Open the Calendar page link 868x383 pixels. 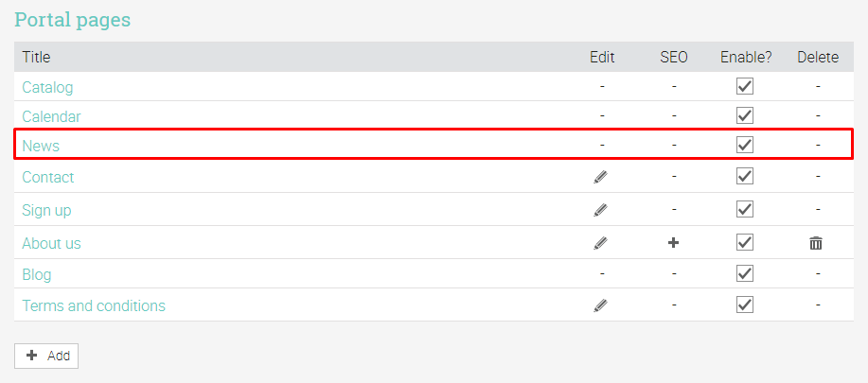51,116
